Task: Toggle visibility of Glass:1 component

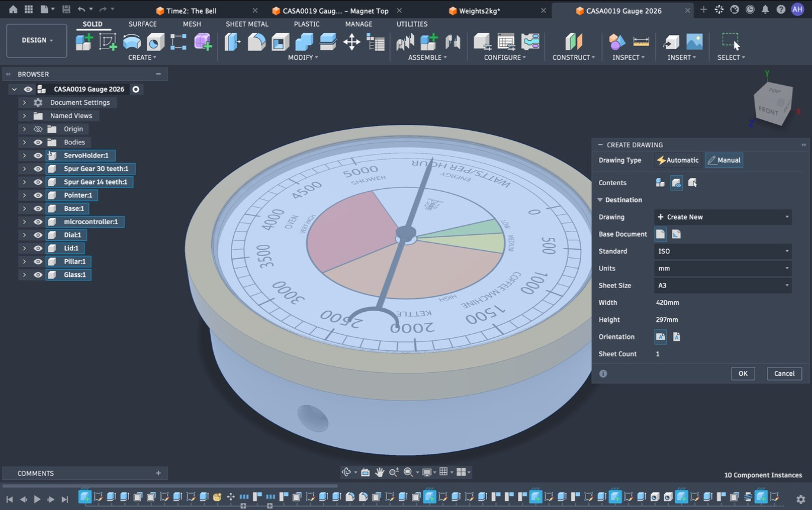Action: click(38, 275)
